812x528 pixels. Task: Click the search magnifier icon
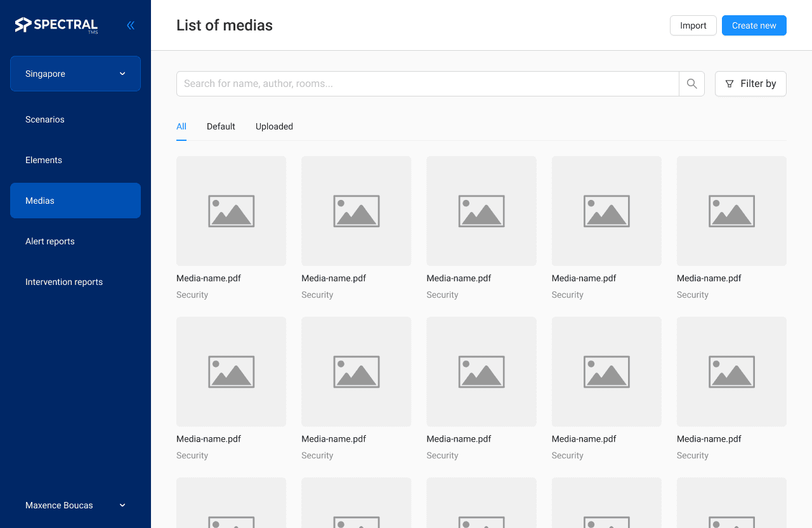692,84
